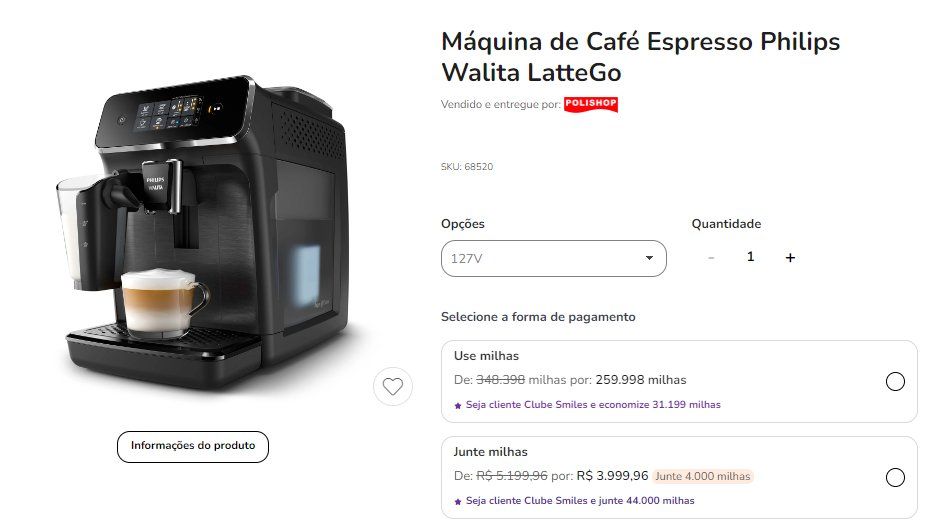Select the Use milhas radio button
The height and width of the screenshot is (525, 930).
[895, 381]
